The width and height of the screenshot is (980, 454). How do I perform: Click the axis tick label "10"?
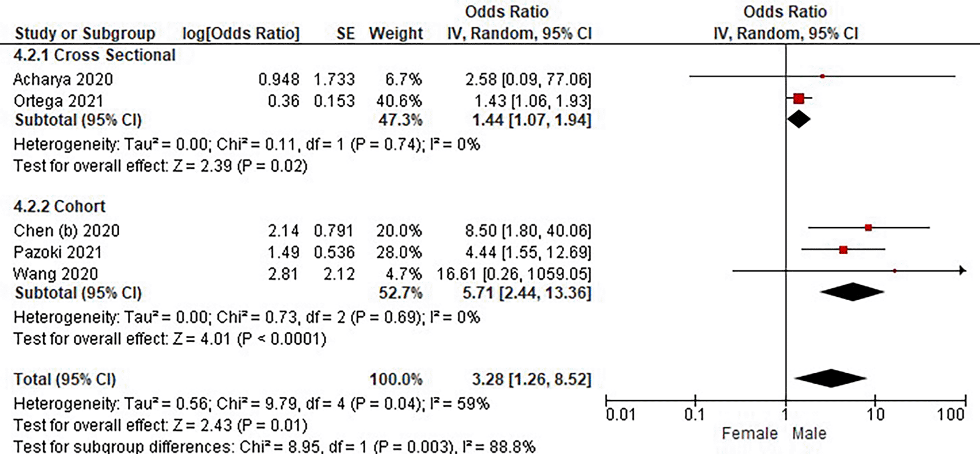pyautogui.click(x=875, y=414)
